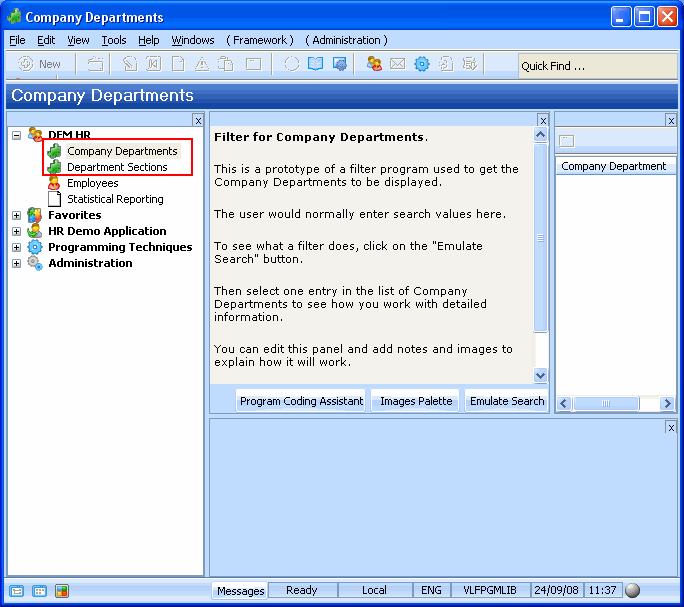Image resolution: width=684 pixels, height=607 pixels.
Task: Click the instance list scroll left arrow
Action: click(x=563, y=403)
